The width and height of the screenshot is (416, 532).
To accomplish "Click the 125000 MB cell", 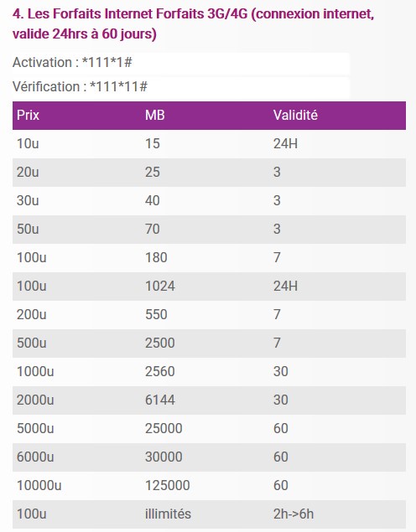I will (168, 486).
